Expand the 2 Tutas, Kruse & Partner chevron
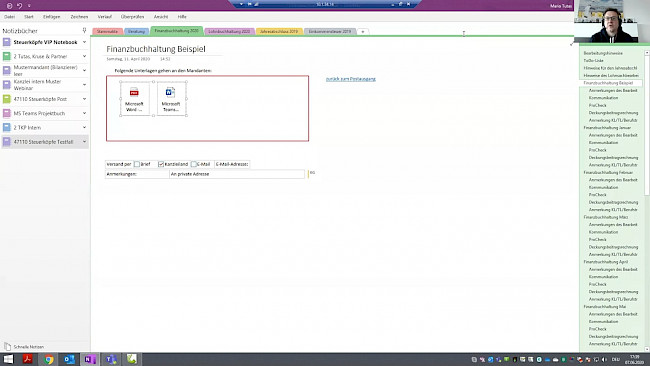The height and width of the screenshot is (366, 650). (84, 56)
